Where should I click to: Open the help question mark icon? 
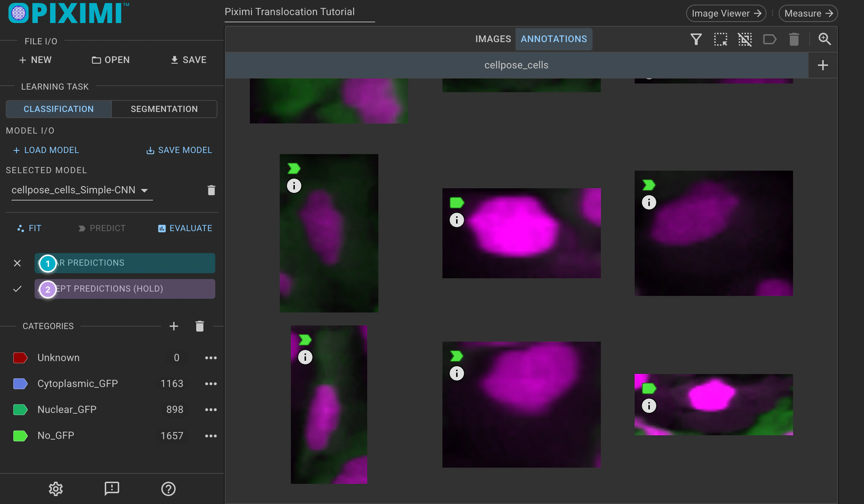pyautogui.click(x=168, y=489)
